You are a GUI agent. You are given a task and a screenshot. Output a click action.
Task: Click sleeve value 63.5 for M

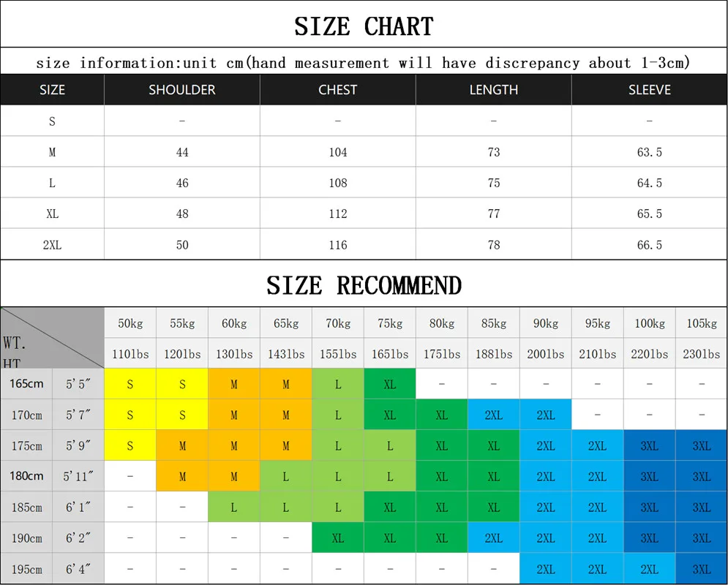click(x=650, y=151)
